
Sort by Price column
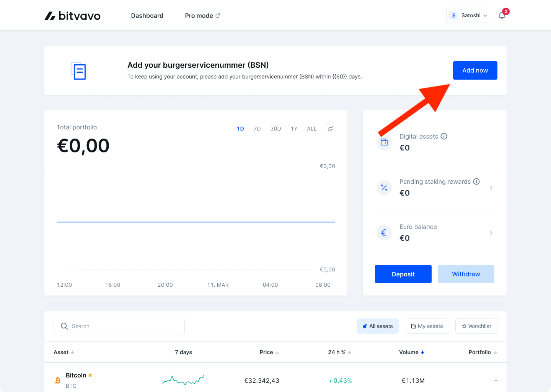(x=269, y=352)
